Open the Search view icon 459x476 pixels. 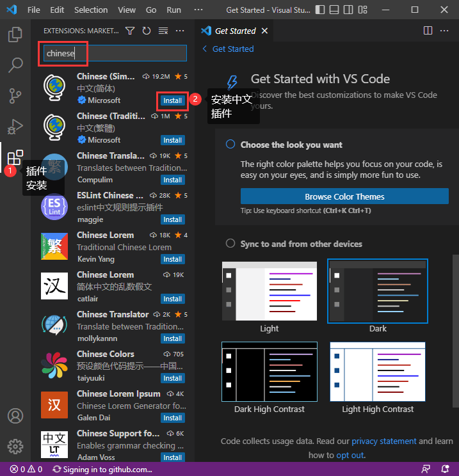coord(15,65)
